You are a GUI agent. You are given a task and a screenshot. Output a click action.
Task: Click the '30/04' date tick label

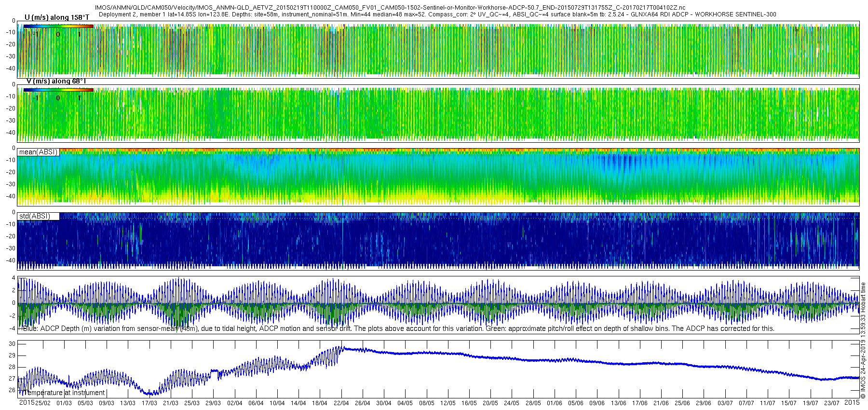(384, 403)
